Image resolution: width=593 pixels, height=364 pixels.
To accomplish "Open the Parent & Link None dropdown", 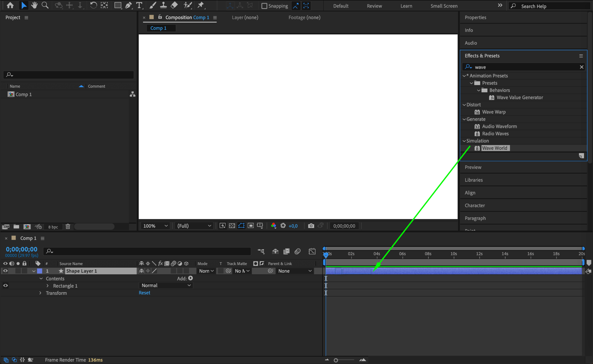I will 295,271.
